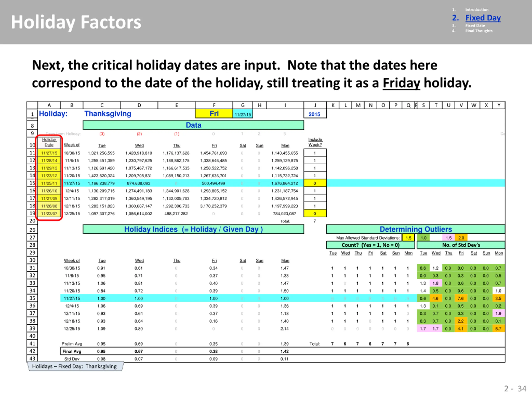Click holiday date cell 11/23/12
Viewport: 532px width, 399px height.
coord(49,176)
